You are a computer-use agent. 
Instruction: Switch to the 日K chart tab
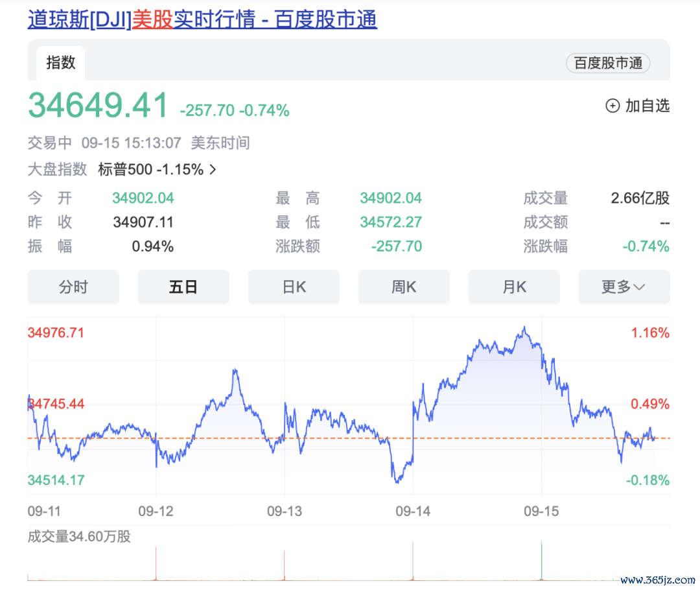[294, 287]
